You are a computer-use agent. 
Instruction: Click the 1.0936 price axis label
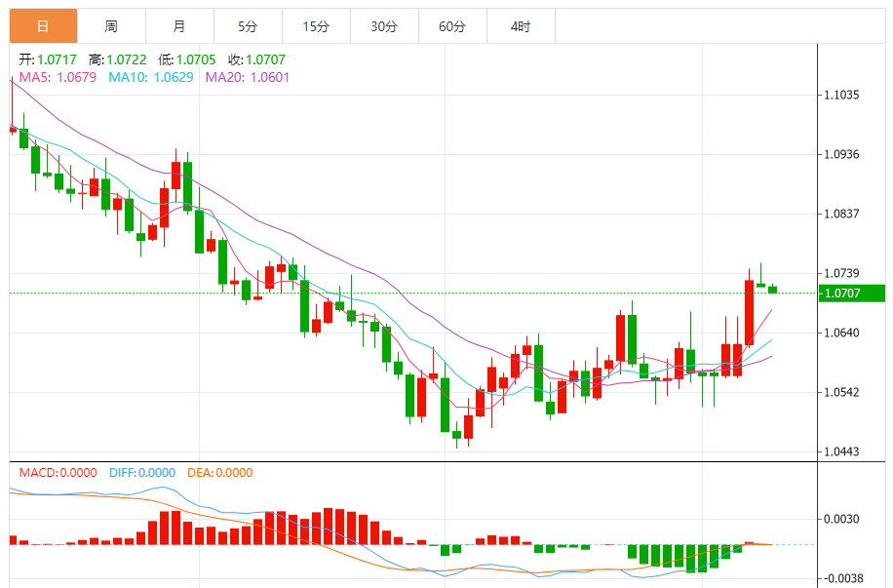click(841, 154)
